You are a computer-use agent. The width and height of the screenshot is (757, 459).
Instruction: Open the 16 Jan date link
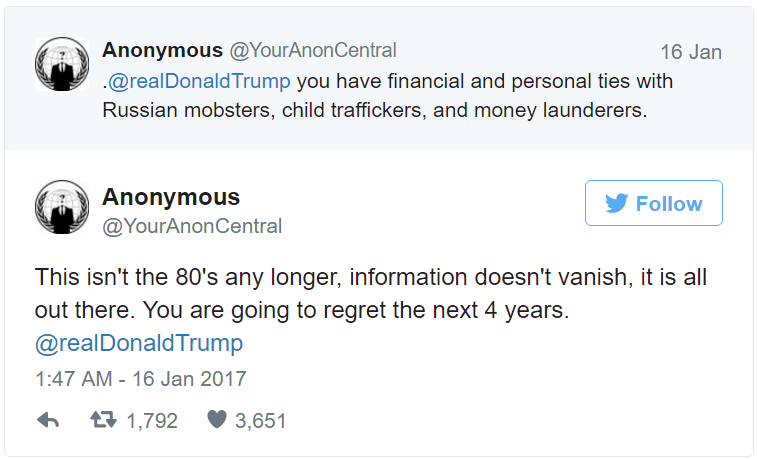(x=690, y=52)
